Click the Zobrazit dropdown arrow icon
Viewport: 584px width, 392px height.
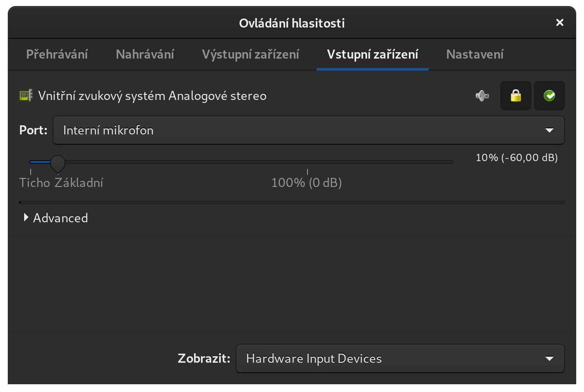point(549,358)
